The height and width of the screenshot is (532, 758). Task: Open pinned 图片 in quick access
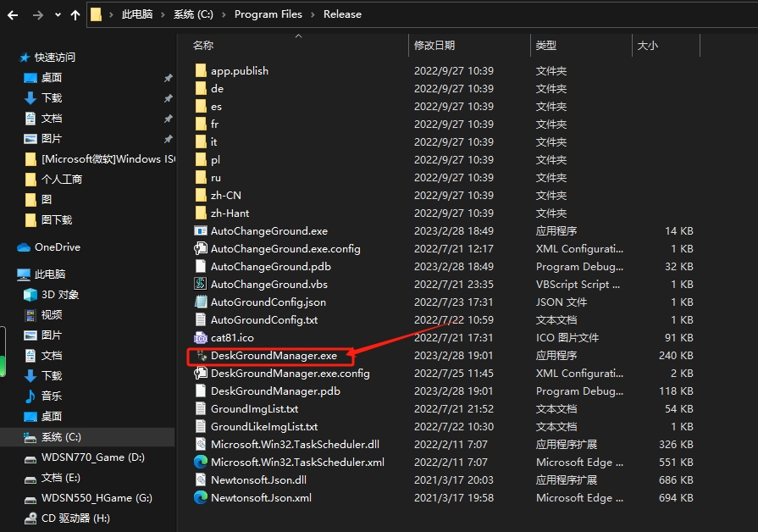pos(52,139)
